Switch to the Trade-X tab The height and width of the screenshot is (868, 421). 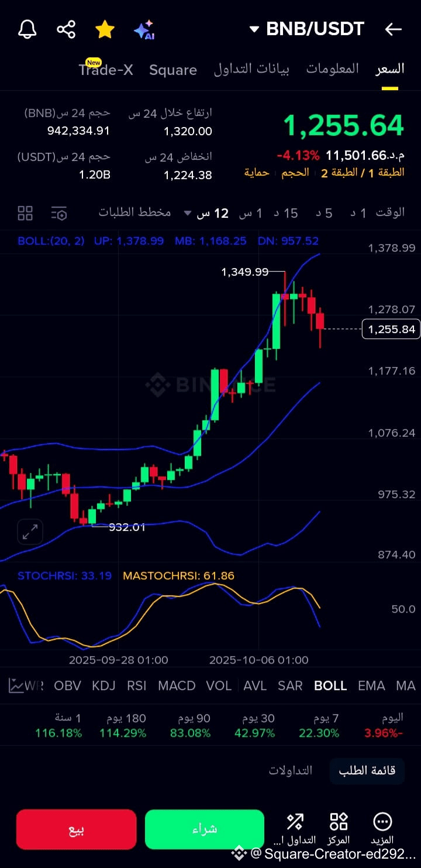[106, 70]
